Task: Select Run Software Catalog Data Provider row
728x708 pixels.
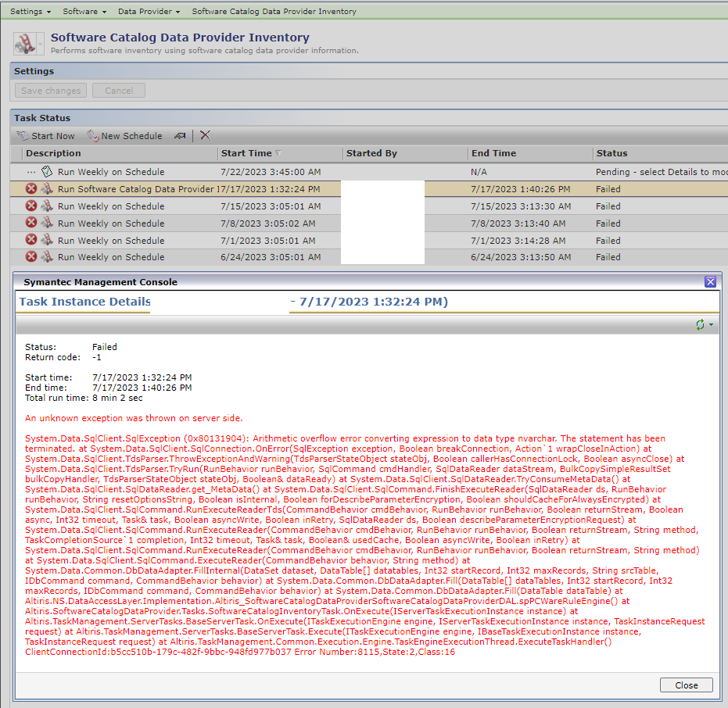Action: pyautogui.click(x=369, y=189)
